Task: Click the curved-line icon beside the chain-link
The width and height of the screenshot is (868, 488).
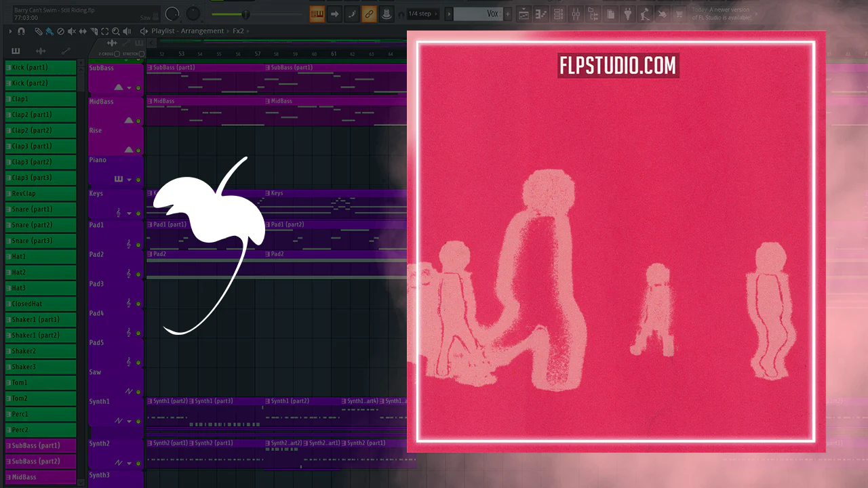Action: [352, 14]
